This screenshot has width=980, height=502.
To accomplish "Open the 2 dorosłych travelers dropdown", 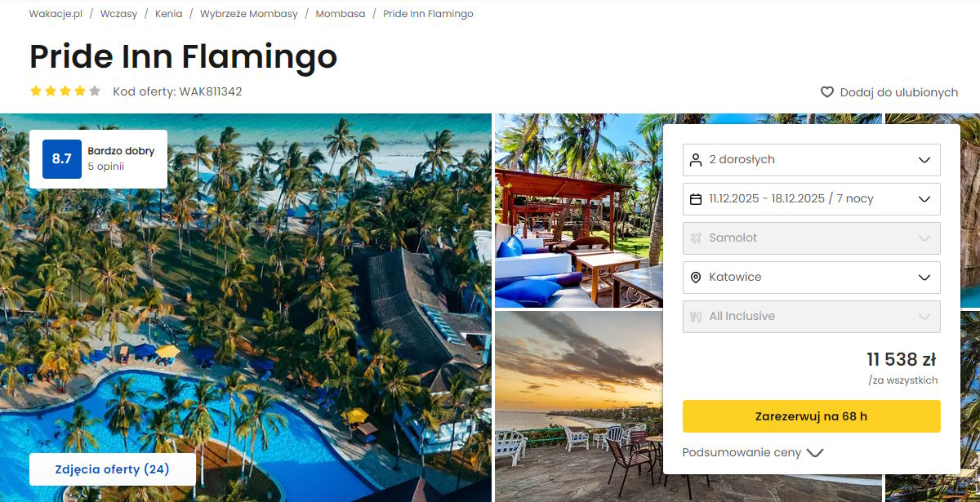I will coord(811,160).
